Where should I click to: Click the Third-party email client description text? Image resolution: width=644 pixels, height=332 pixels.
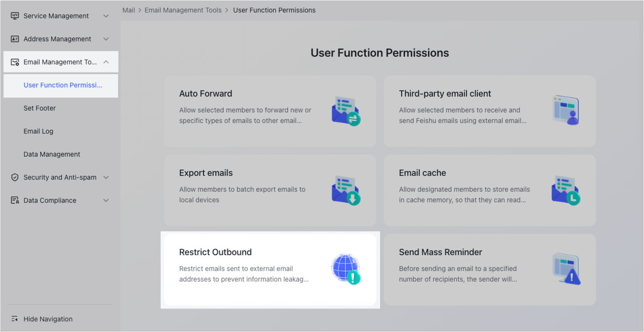click(463, 115)
